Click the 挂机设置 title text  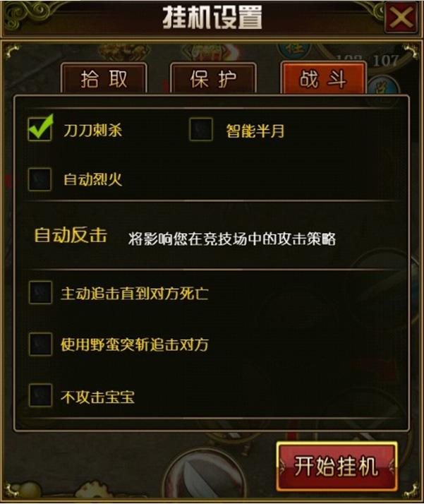(212, 18)
